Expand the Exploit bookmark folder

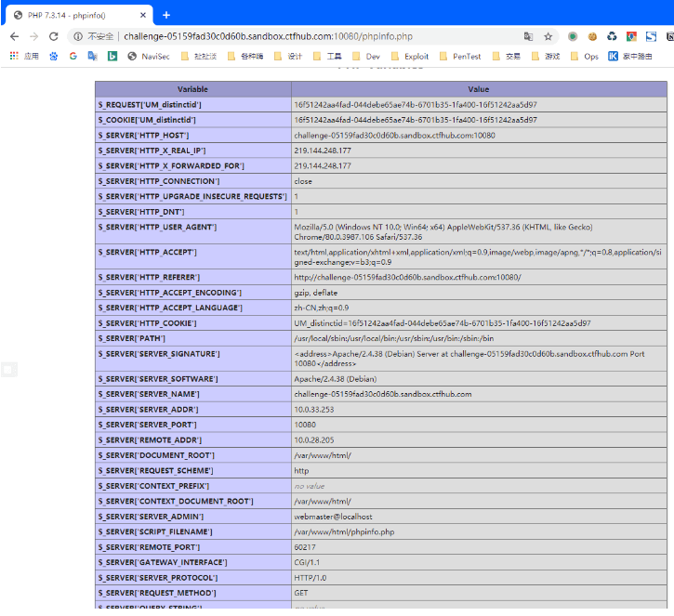click(x=410, y=57)
